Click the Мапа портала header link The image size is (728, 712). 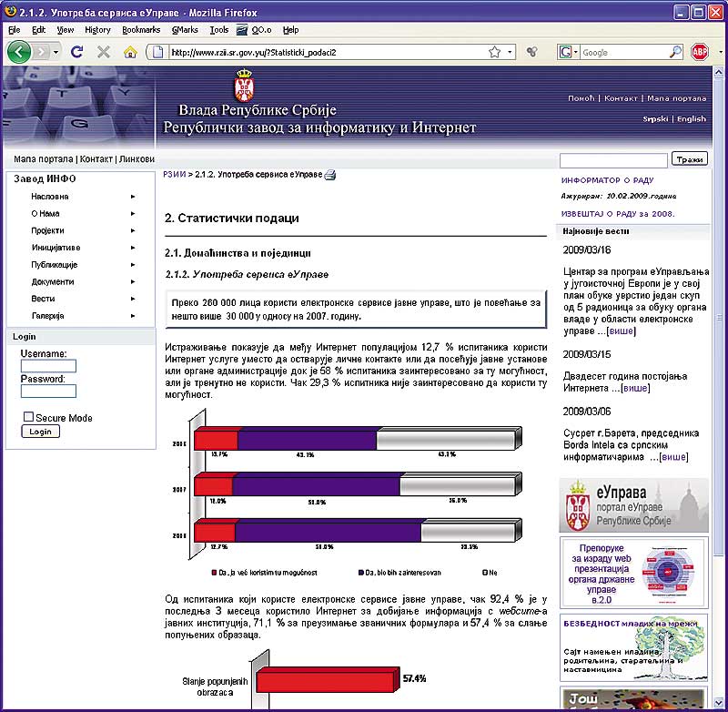click(676, 98)
